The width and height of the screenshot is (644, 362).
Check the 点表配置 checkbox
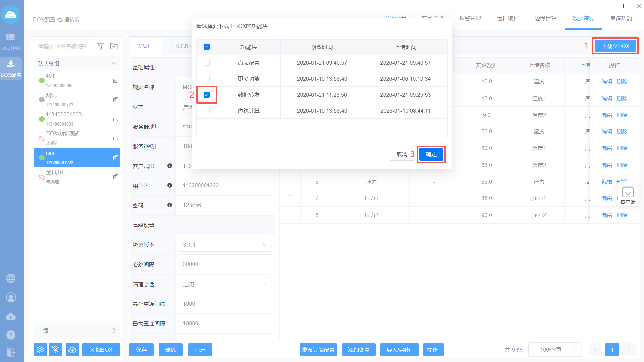coord(207,63)
